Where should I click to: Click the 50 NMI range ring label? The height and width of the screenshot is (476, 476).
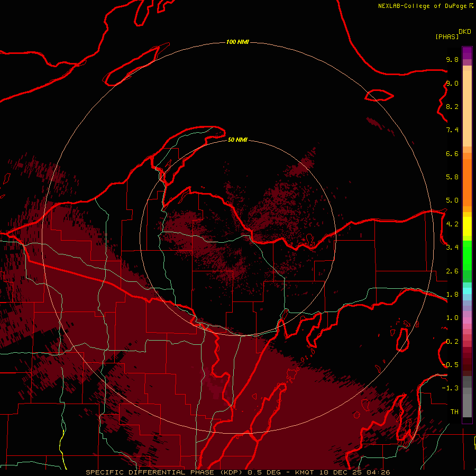coord(237,140)
